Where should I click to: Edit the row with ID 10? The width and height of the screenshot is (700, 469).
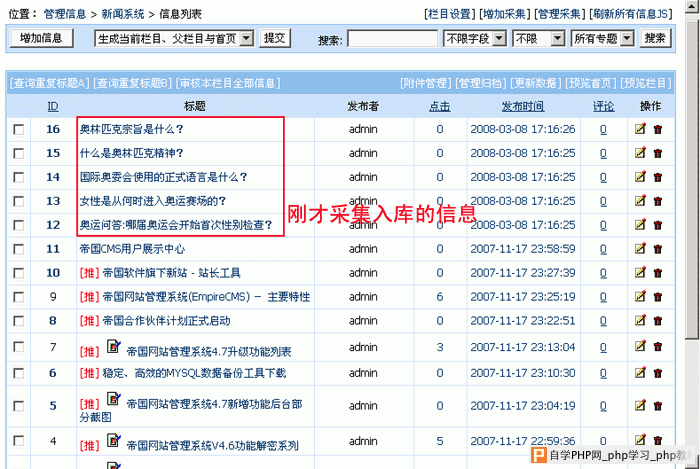coord(640,273)
